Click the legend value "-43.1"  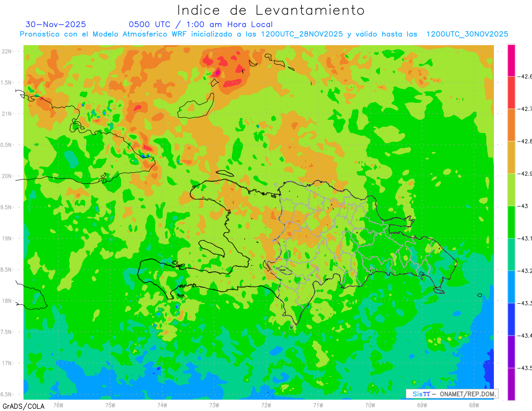tap(525, 239)
